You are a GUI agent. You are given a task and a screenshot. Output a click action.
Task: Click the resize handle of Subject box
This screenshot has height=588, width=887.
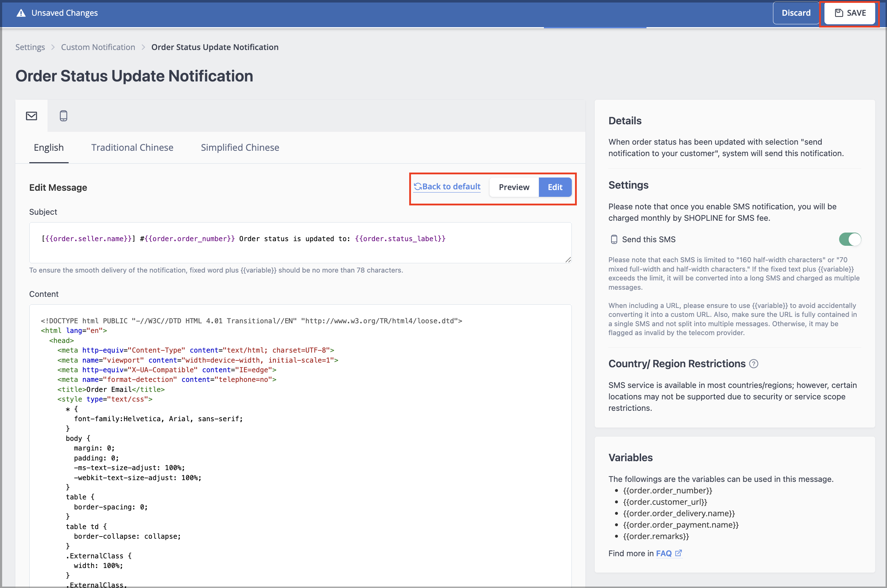(x=568, y=259)
